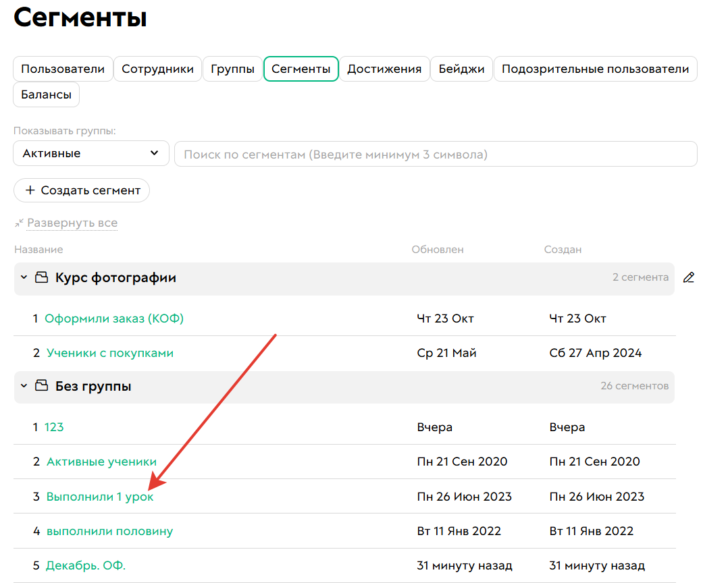Click the folder icon next to Без группы
The width and height of the screenshot is (728, 583).
coord(42,386)
